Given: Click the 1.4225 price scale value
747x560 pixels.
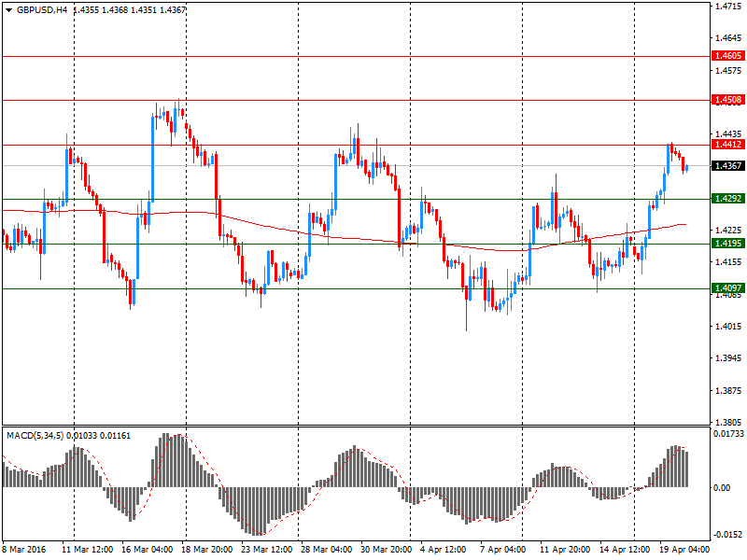Looking at the screenshot, I should click(729, 231).
